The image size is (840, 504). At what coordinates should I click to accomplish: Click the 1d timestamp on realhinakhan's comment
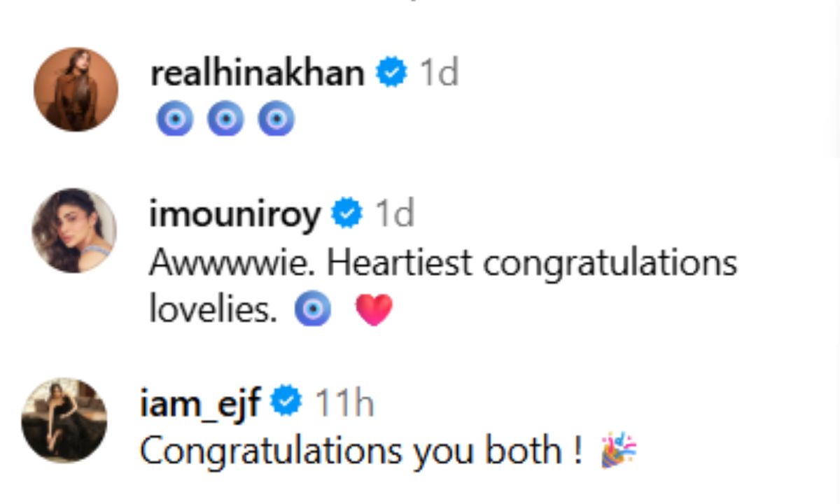pos(437,71)
